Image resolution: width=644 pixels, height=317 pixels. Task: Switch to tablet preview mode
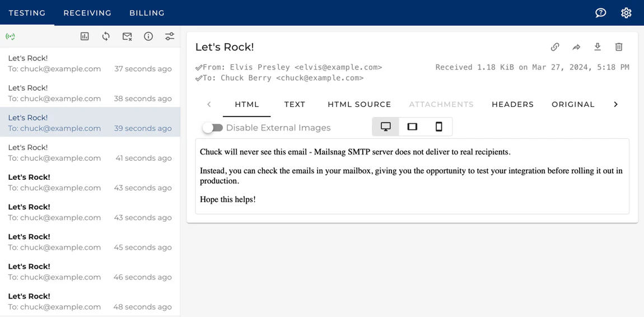(x=412, y=127)
